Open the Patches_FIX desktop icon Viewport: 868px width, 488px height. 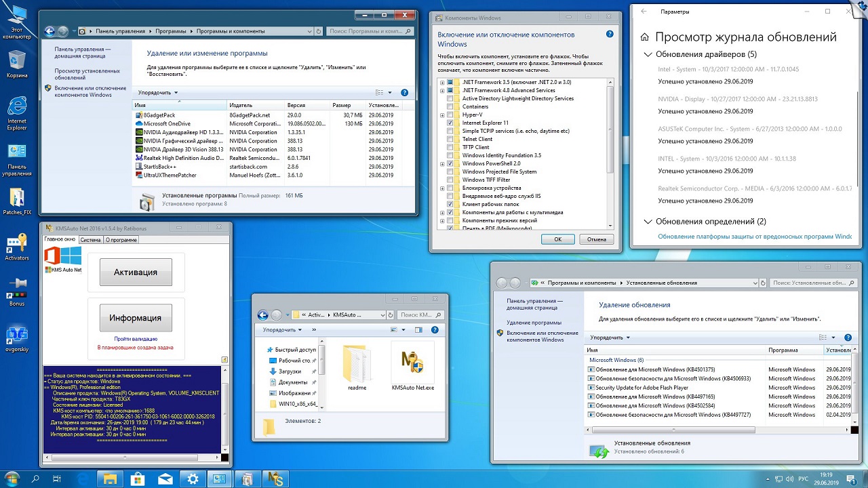click(16, 198)
